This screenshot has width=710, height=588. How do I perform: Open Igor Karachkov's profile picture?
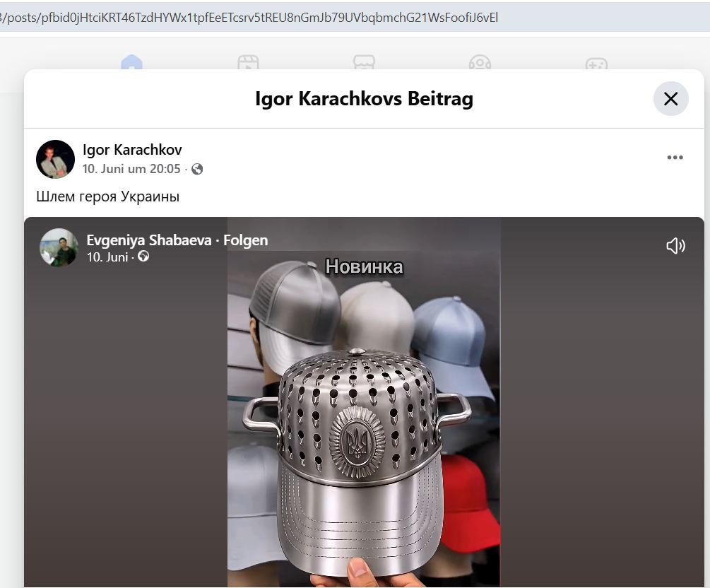click(x=55, y=159)
